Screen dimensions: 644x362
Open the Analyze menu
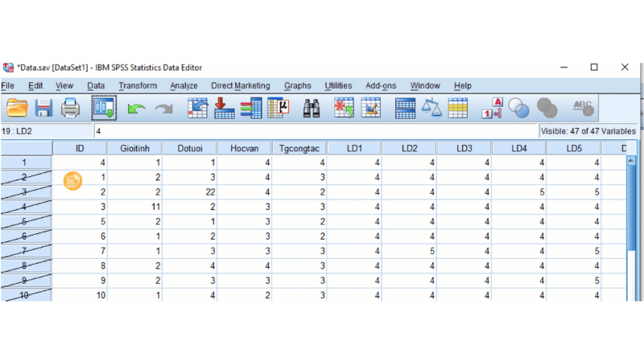[184, 86]
